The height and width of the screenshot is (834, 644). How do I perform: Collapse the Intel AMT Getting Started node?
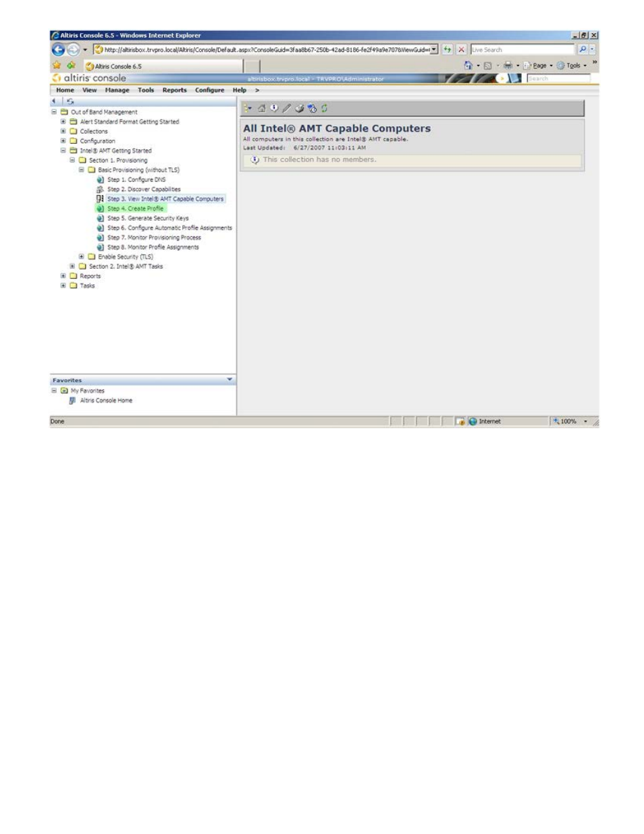pyautogui.click(x=63, y=151)
